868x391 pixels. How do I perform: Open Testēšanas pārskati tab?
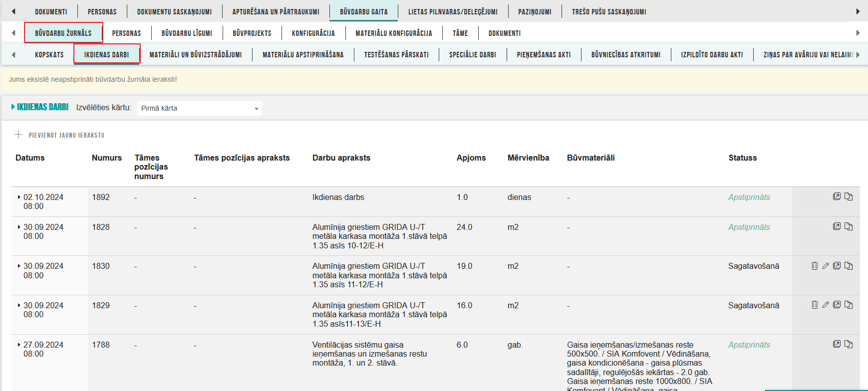[396, 54]
